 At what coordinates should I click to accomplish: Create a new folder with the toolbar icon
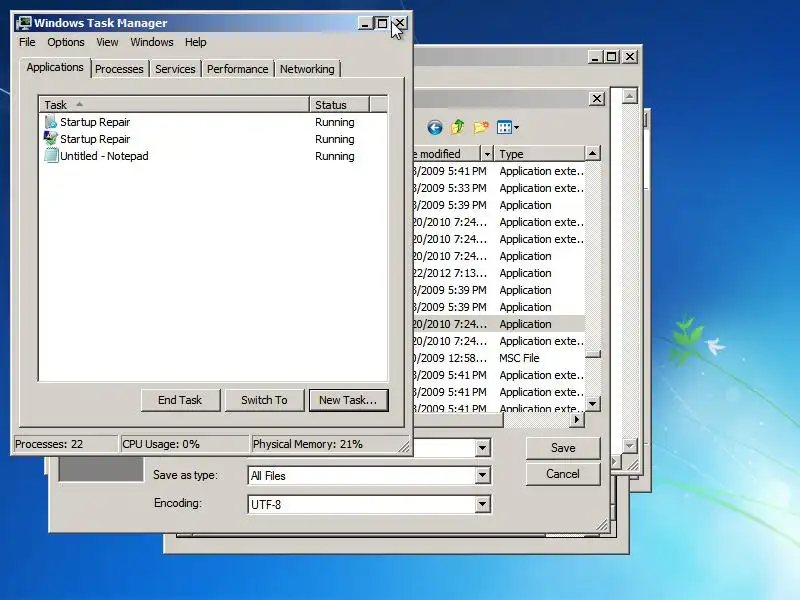coord(481,127)
